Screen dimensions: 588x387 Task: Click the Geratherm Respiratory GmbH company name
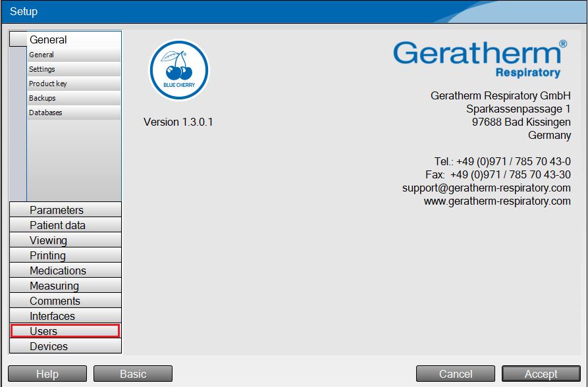tap(500, 95)
